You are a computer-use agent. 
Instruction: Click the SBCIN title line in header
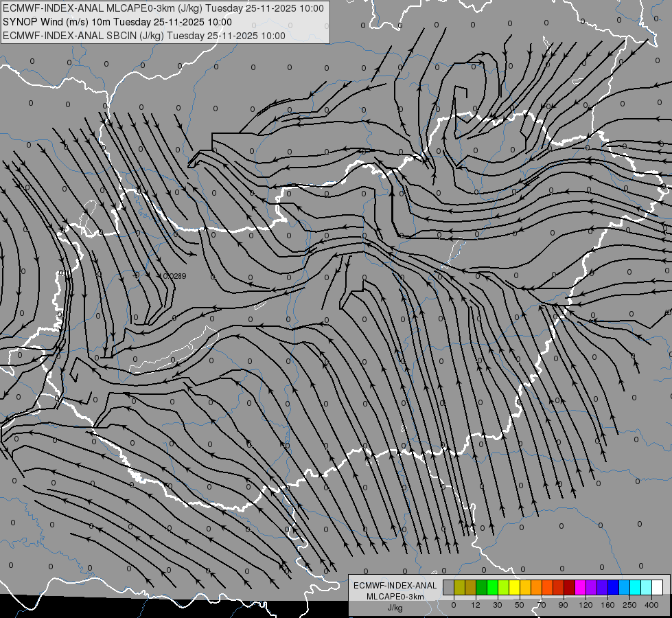[x=144, y=36]
